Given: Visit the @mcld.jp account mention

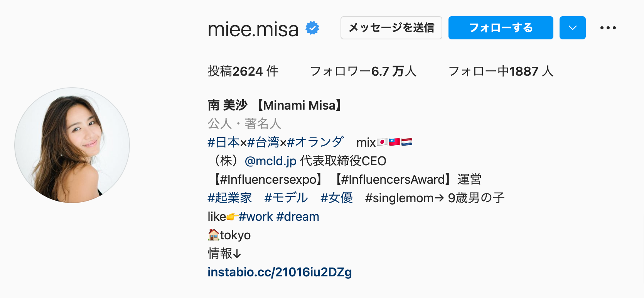Looking at the screenshot, I should (x=270, y=161).
